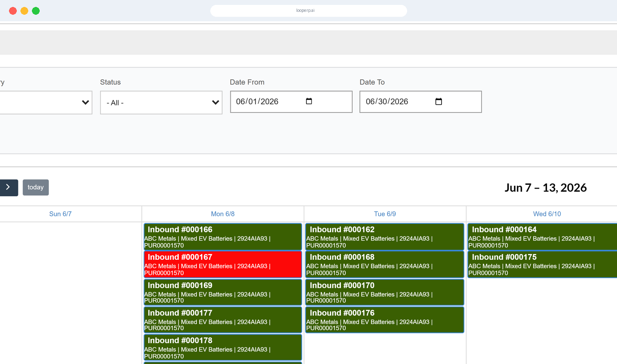Open the red event Inbound #000167
Viewport: 617px width, 364px height.
pos(223,264)
